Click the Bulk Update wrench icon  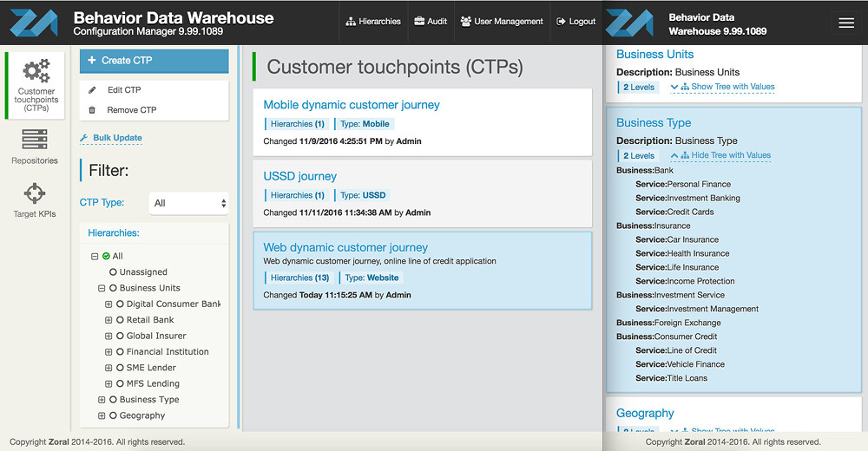tap(84, 138)
